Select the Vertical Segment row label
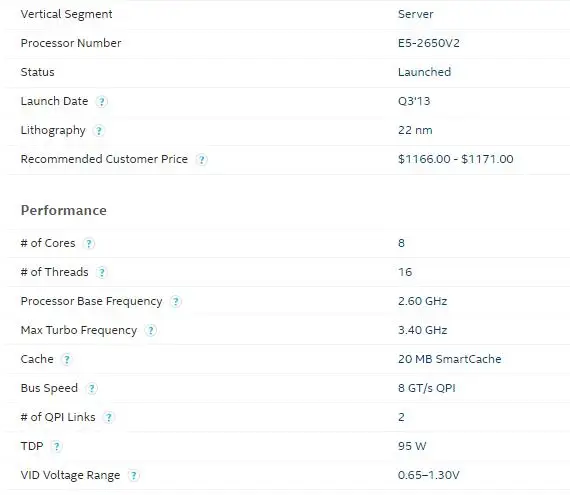The width and height of the screenshot is (570, 495). pyautogui.click(x=67, y=14)
